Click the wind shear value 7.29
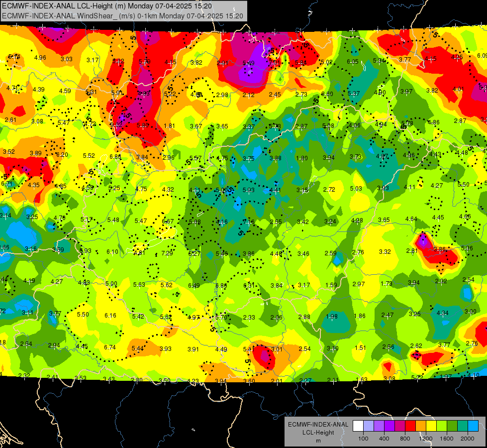487x448 pixels. click(167, 253)
